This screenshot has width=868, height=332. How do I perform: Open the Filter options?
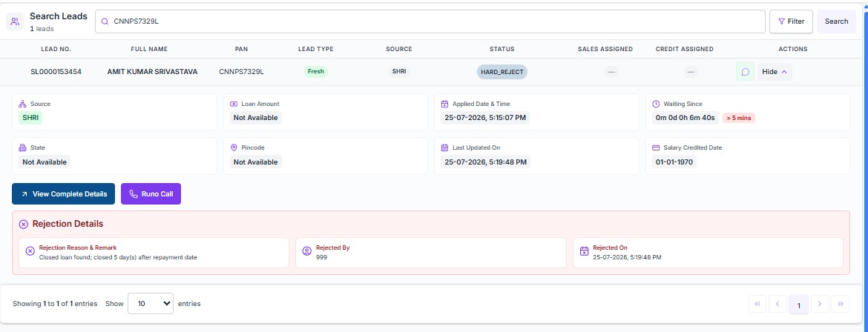click(x=791, y=21)
